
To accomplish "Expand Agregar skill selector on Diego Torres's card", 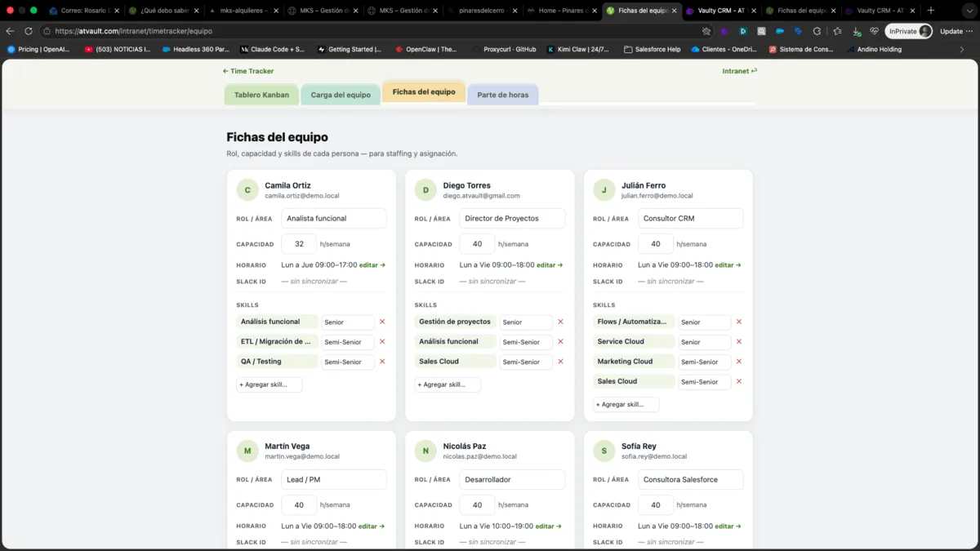I will 448,384.
